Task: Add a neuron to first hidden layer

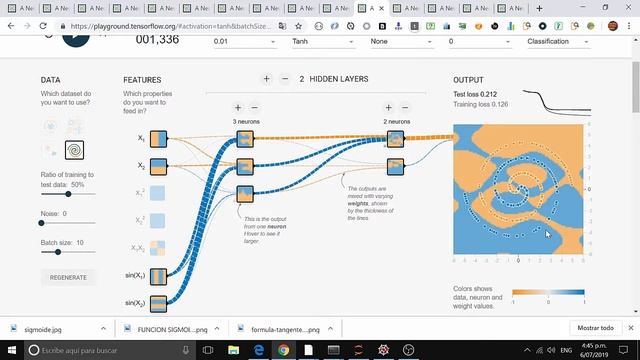Action: click(x=238, y=108)
